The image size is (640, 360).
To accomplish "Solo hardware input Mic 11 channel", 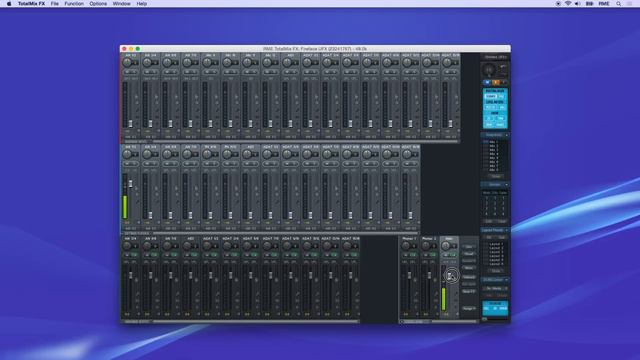I will (x=254, y=72).
